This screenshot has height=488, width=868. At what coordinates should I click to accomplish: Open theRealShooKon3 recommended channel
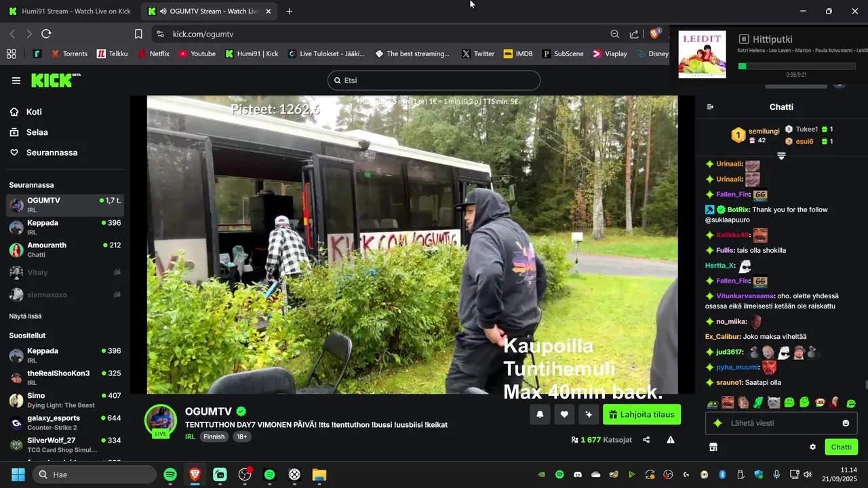point(65,378)
